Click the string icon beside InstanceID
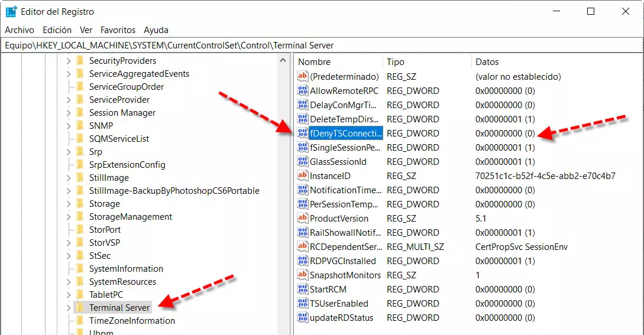The image size is (644, 335). click(303, 175)
